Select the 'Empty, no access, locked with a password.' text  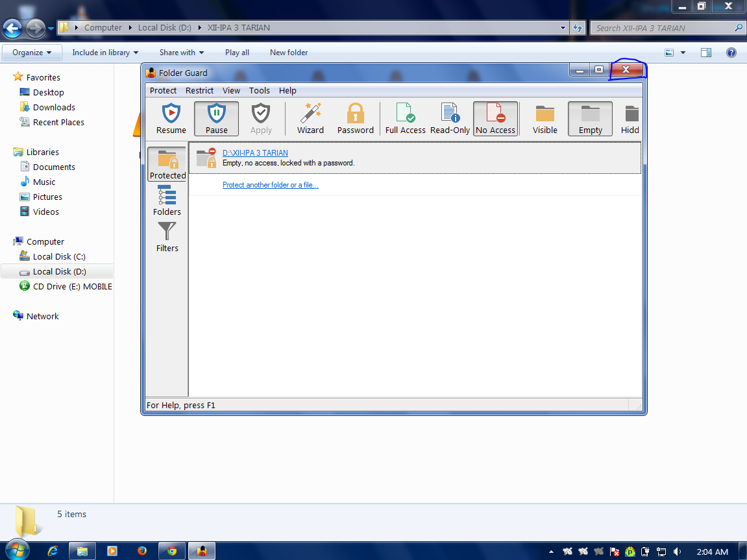[x=289, y=163]
